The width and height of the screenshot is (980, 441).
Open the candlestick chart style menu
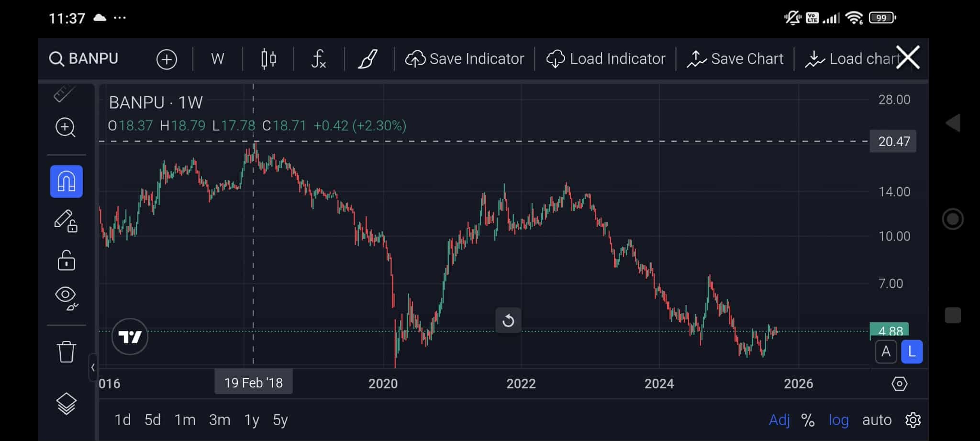[x=268, y=59]
